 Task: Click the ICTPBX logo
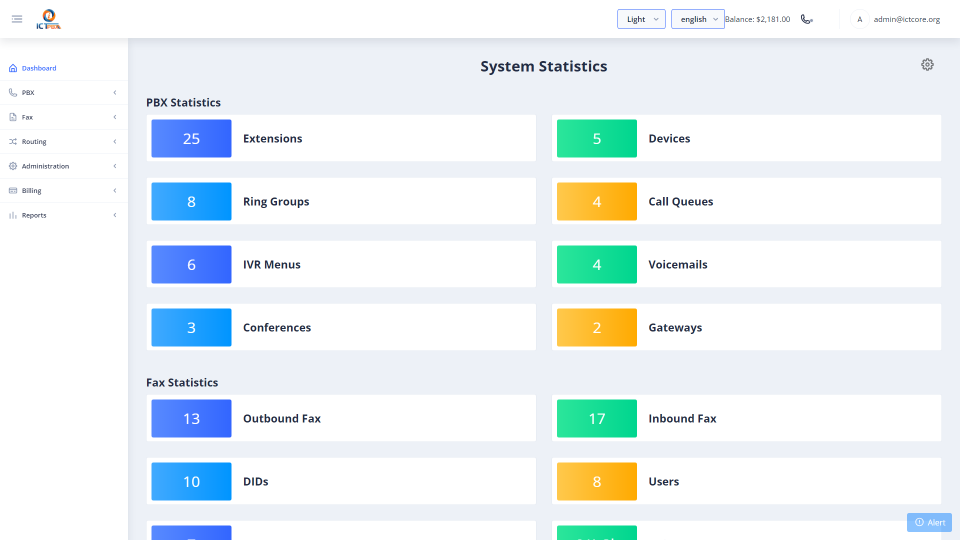point(48,19)
